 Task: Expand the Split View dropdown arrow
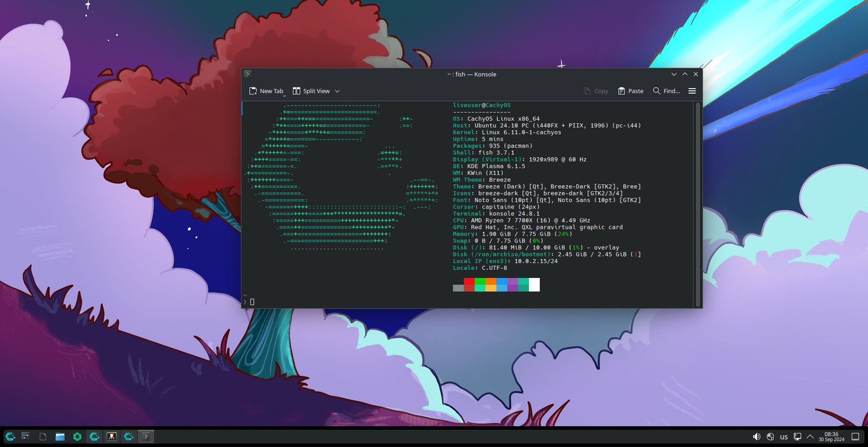(x=337, y=91)
